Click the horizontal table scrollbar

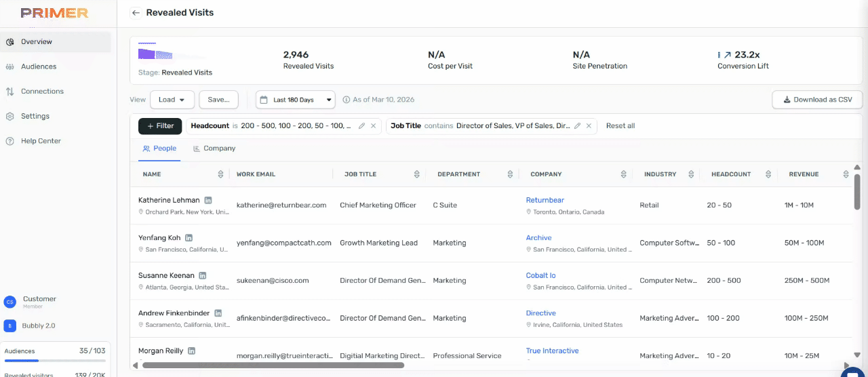point(273,365)
